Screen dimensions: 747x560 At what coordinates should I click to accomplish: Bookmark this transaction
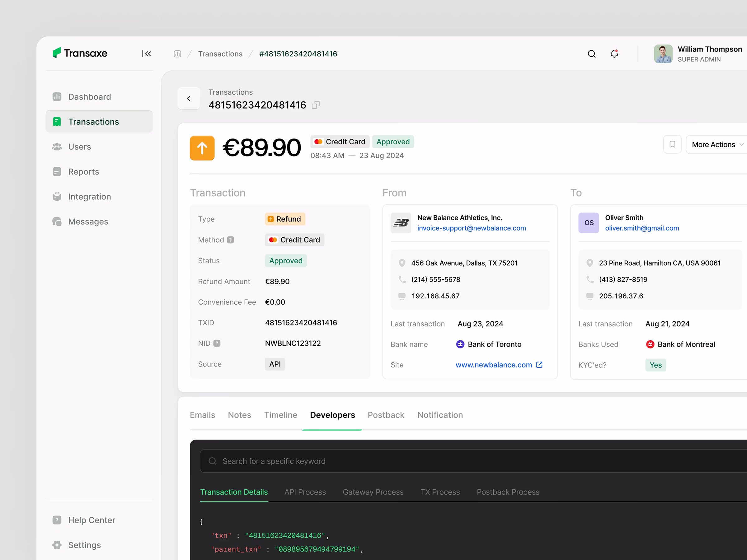[x=672, y=144]
